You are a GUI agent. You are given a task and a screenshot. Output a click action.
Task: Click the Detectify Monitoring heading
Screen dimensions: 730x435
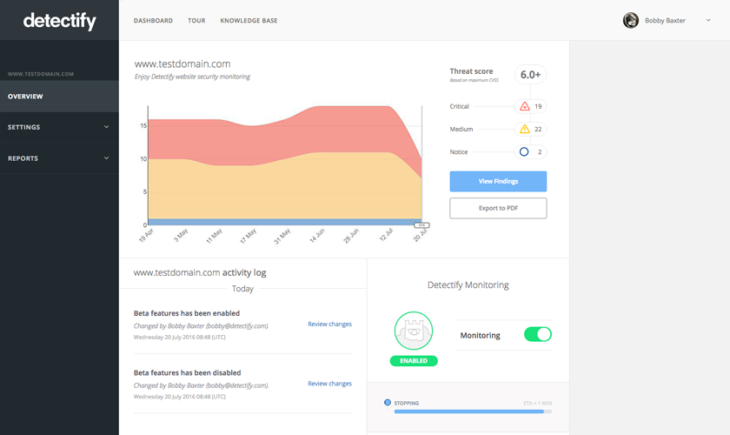click(468, 285)
